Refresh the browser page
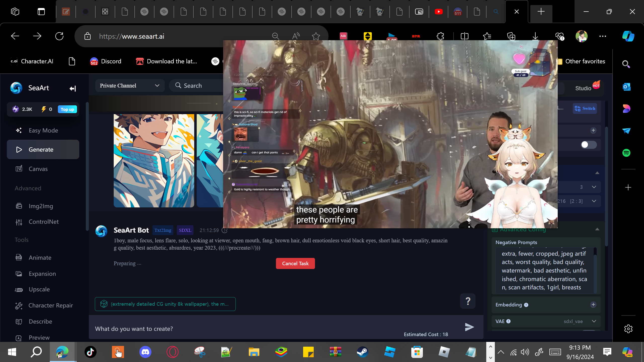The width and height of the screenshot is (644, 362). (59, 36)
